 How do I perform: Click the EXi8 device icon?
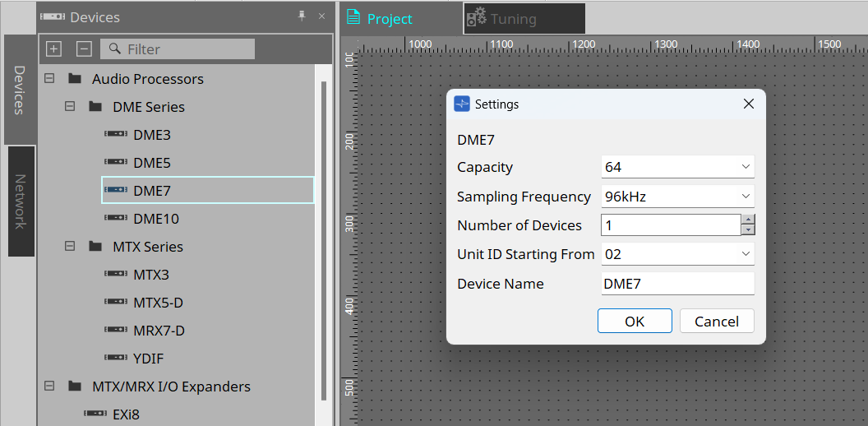[96, 414]
